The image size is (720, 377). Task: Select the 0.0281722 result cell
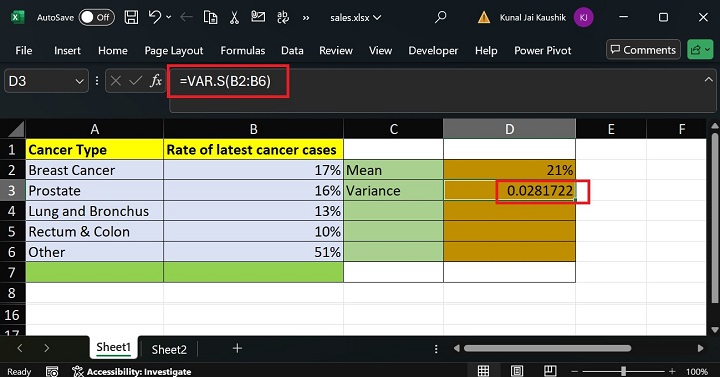click(x=509, y=191)
